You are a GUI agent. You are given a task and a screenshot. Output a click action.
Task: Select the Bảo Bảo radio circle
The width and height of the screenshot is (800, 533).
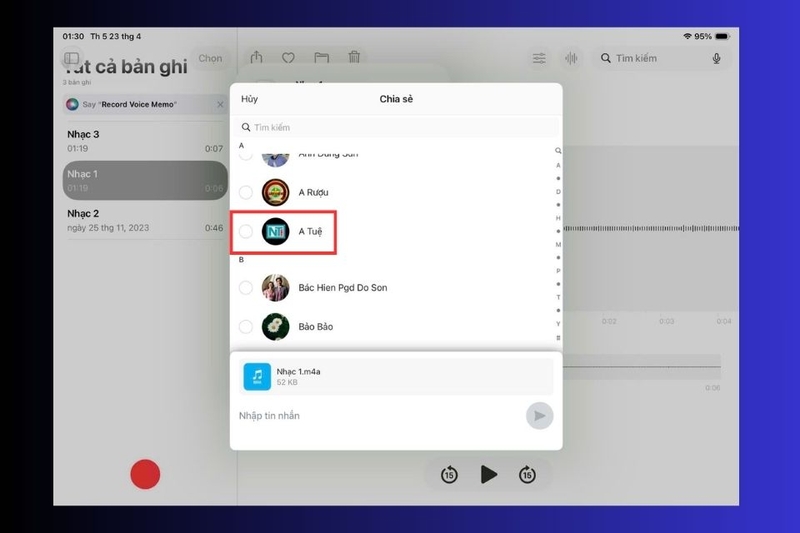click(246, 327)
